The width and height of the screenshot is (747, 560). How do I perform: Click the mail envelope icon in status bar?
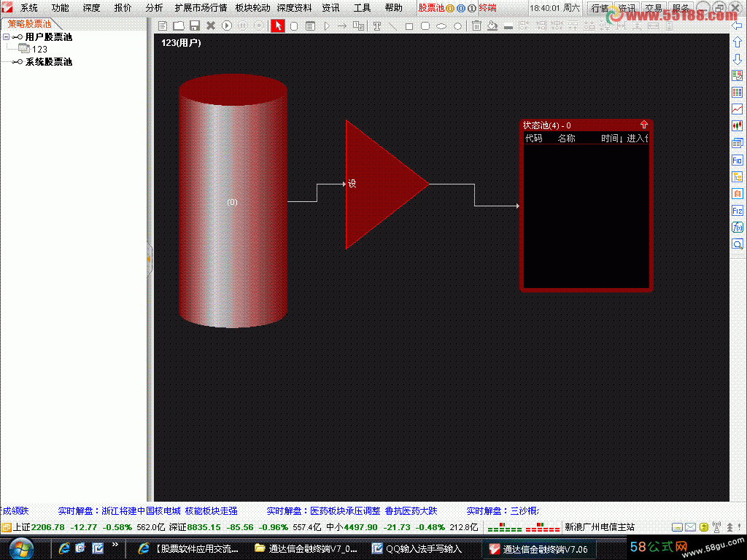690,527
